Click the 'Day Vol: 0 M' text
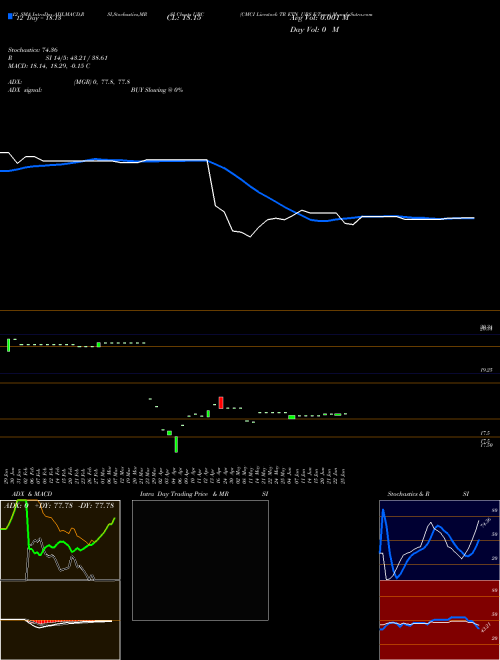 314,30
